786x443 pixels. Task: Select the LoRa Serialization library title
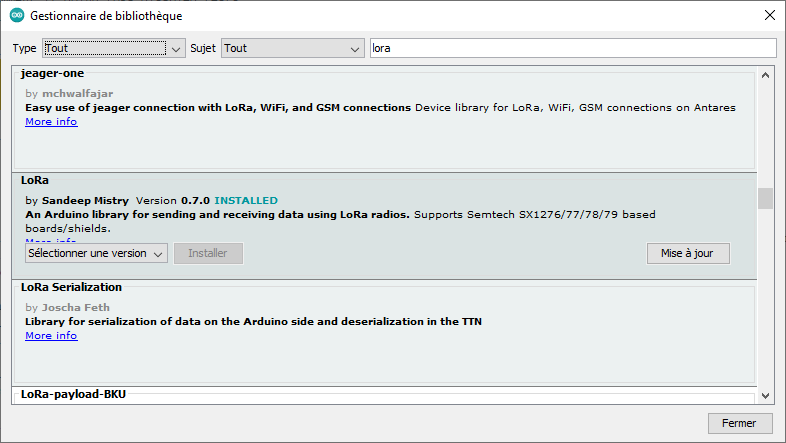(x=71, y=287)
